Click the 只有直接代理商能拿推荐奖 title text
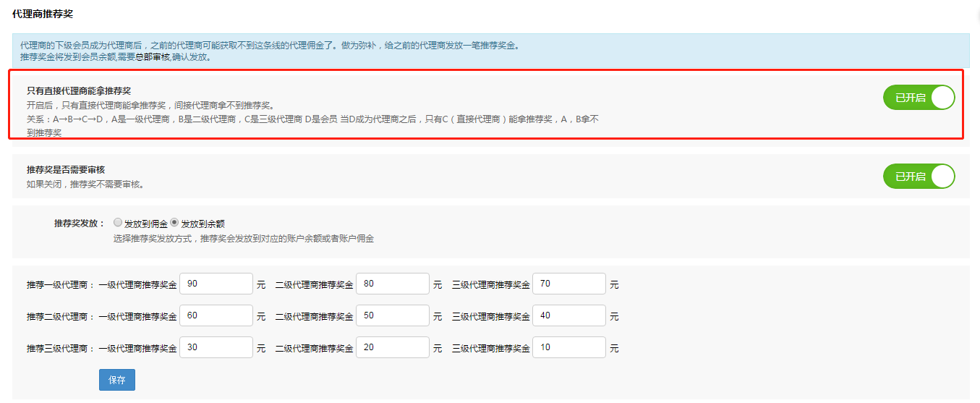 click(x=79, y=91)
